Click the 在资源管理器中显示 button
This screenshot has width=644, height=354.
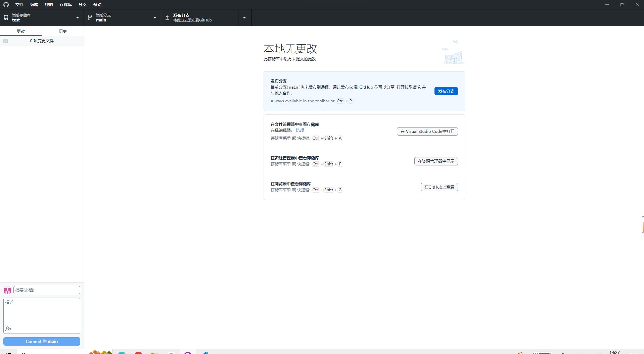click(436, 161)
